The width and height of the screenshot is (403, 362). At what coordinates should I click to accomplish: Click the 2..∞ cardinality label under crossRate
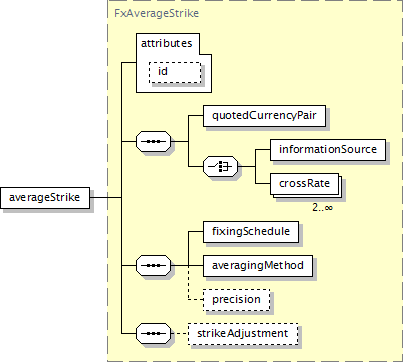pyautogui.click(x=322, y=208)
